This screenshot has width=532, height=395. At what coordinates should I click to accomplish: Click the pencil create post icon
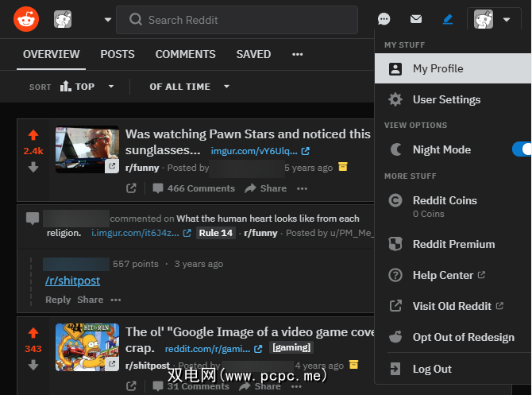point(448,19)
